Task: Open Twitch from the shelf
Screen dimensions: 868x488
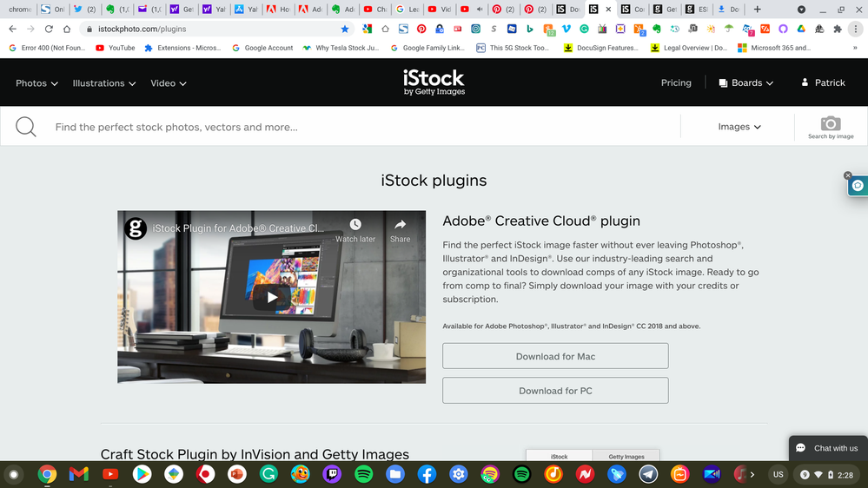Action: coord(332,474)
